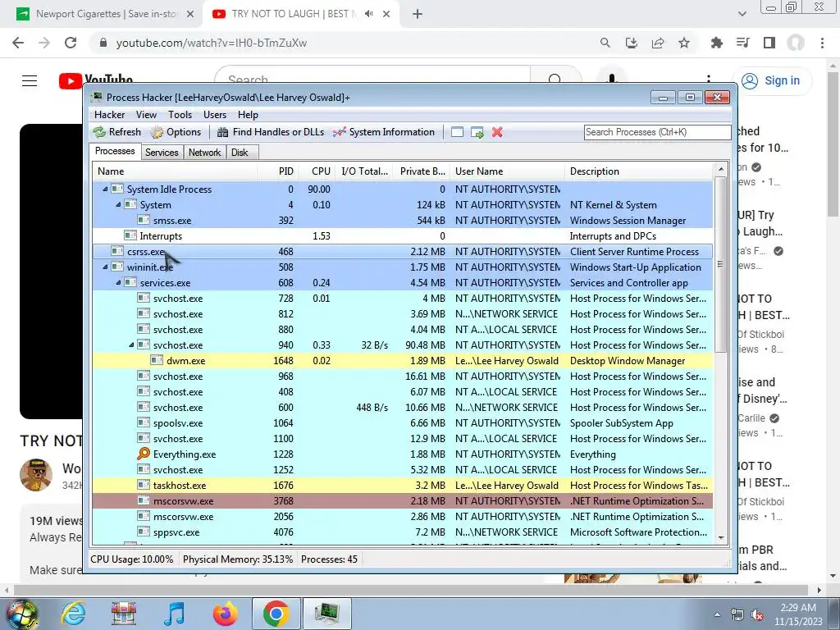The height and width of the screenshot is (630, 840).
Task: Click the find window toolbar icon
Action: coord(457,132)
